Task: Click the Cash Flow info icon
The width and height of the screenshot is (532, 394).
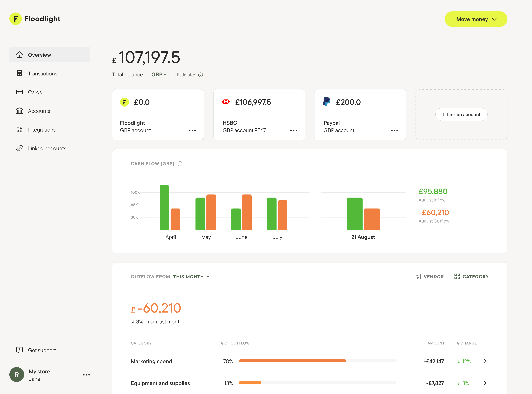Action: (x=180, y=164)
